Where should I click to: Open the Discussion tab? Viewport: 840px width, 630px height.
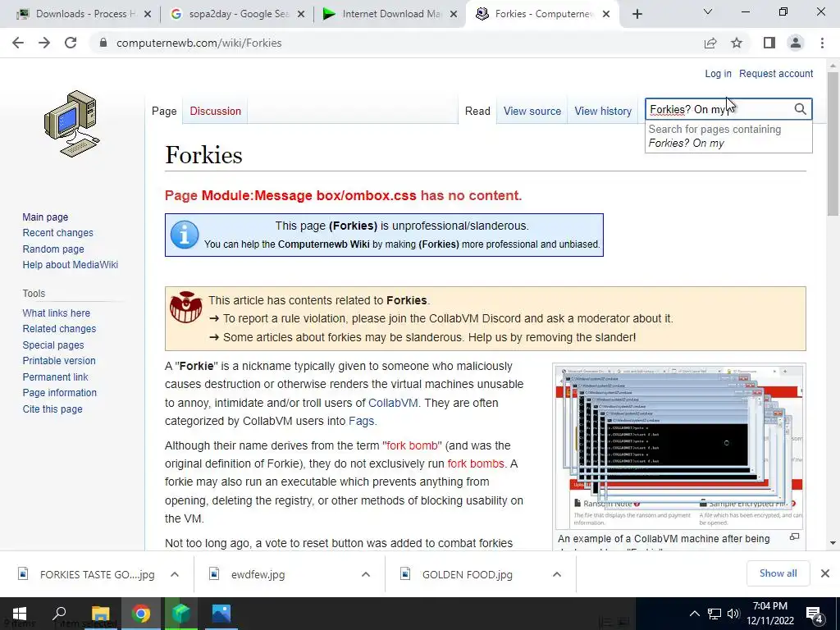[216, 111]
